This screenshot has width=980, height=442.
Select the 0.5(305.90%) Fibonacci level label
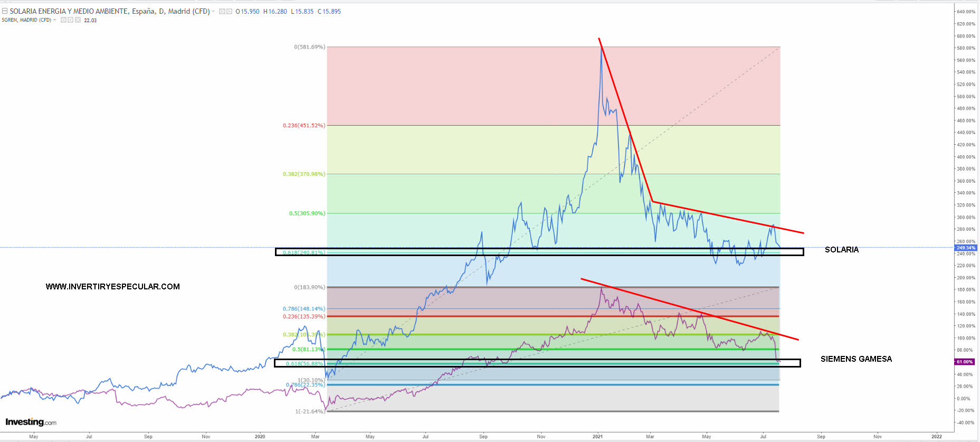tap(307, 213)
